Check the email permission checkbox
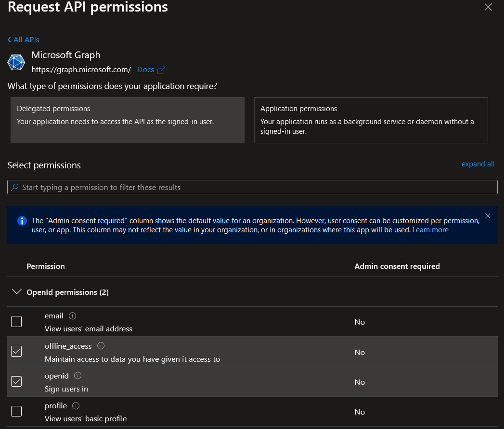Viewport: 504px width, 429px height. click(x=16, y=321)
